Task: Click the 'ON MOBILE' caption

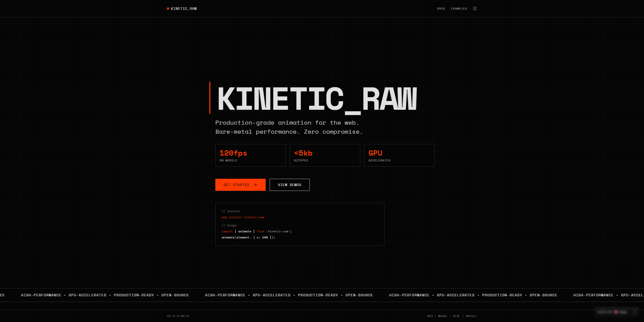Action: coord(228,160)
